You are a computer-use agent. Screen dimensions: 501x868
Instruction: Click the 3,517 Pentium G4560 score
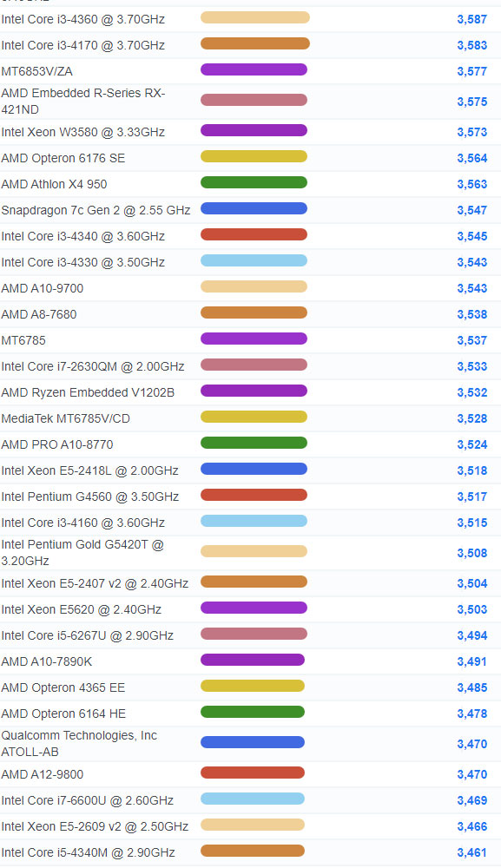coord(472,496)
